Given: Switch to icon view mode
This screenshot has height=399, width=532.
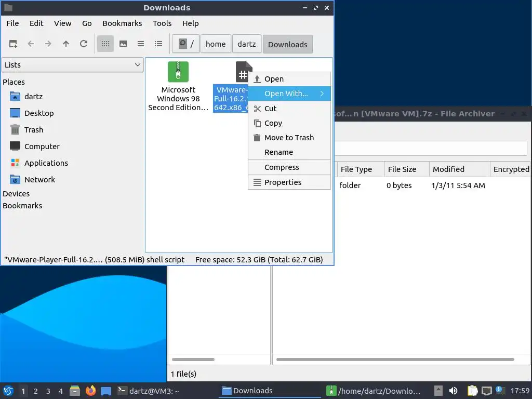Looking at the screenshot, I should (105, 44).
